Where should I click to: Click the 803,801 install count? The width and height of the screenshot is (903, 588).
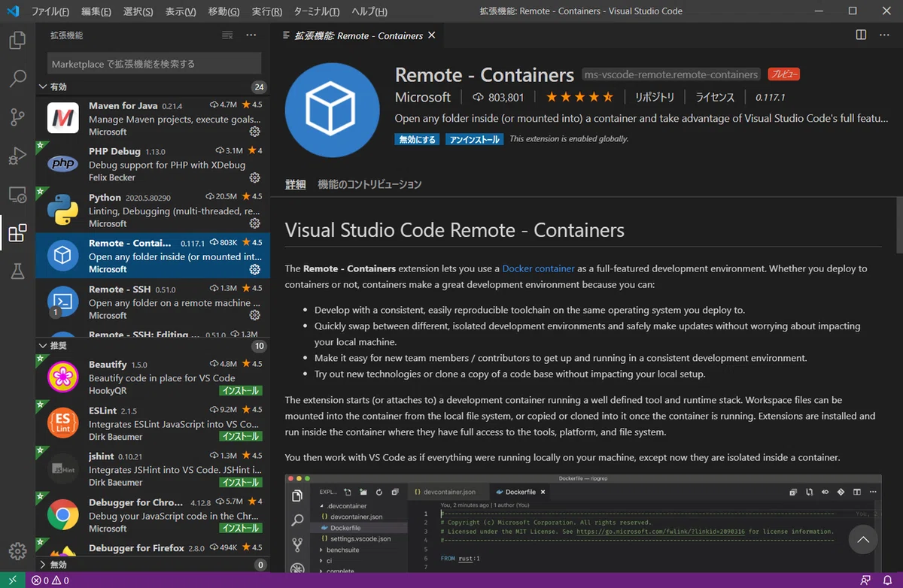tap(498, 97)
